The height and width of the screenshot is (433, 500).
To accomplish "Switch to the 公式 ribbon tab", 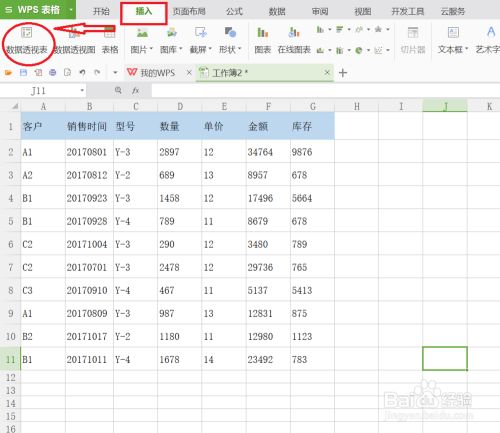I will pos(234,12).
